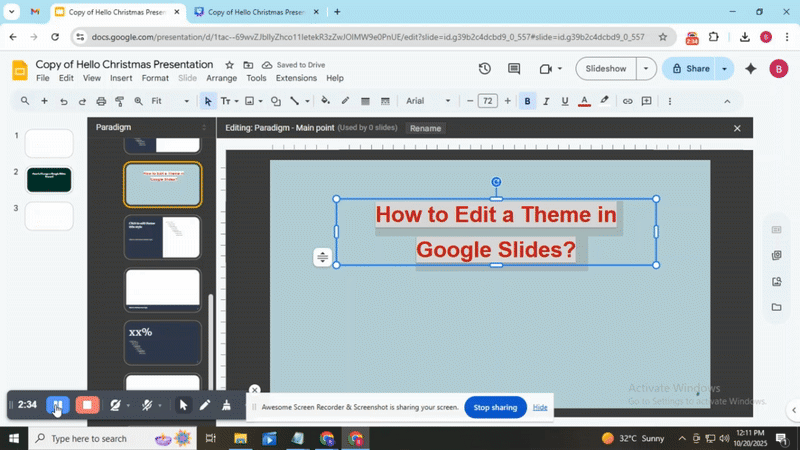Viewport: 800px width, 450px height.
Task: Select the xx% layout thumbnail
Action: pos(162,342)
